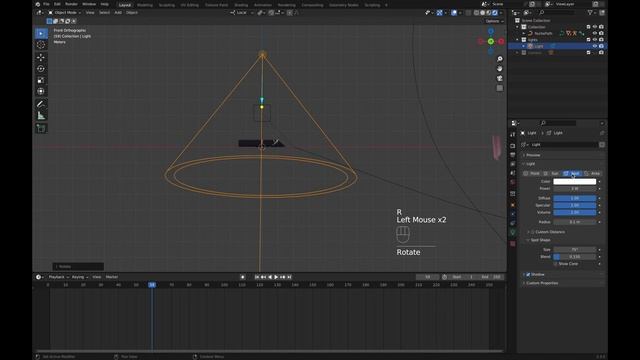The image size is (640, 360).
Task: Open the World properties tab icon
Action: point(513,182)
